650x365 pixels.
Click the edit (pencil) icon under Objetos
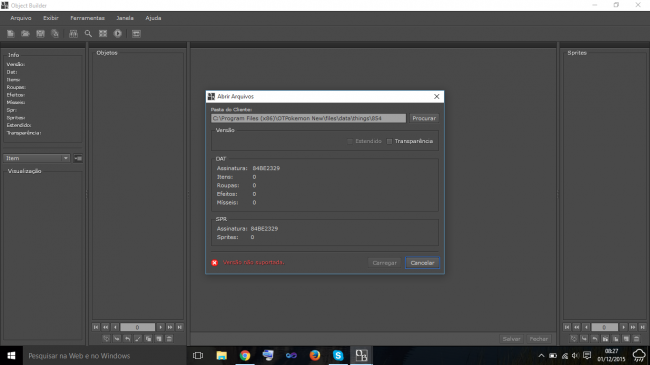tap(138, 339)
